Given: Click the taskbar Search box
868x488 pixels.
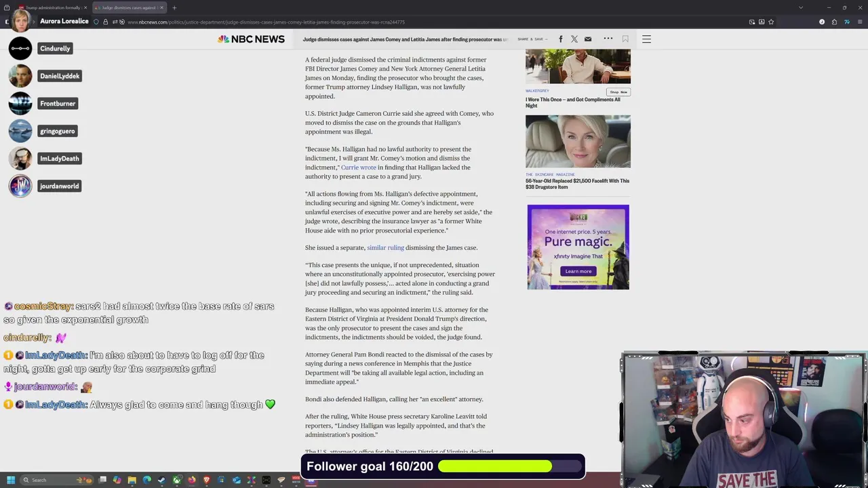Looking at the screenshot, I should (x=57, y=480).
